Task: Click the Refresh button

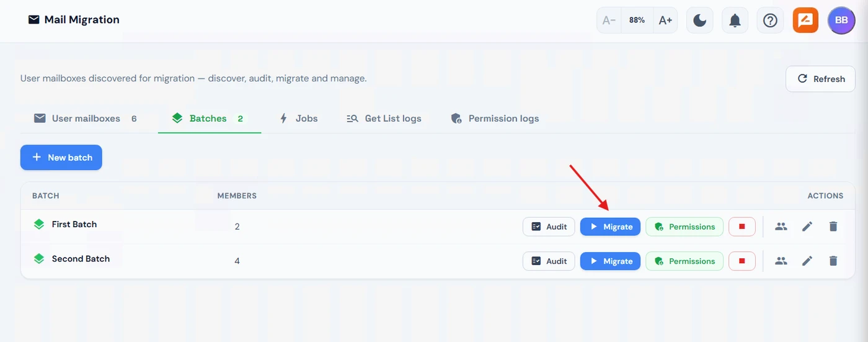Action: point(820,79)
